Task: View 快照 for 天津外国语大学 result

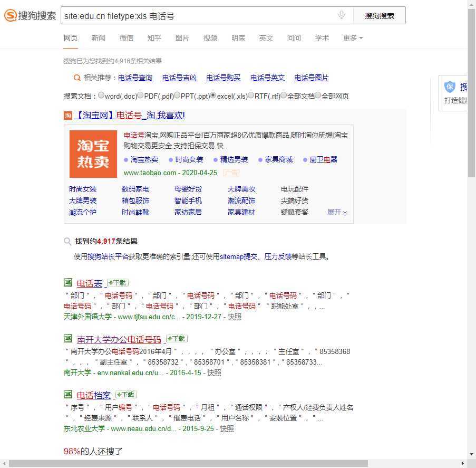Action: (x=235, y=317)
